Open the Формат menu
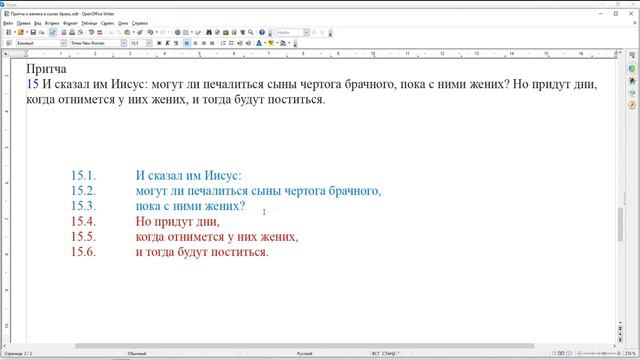Image resolution: width=640 pixels, height=360 pixels. point(70,23)
